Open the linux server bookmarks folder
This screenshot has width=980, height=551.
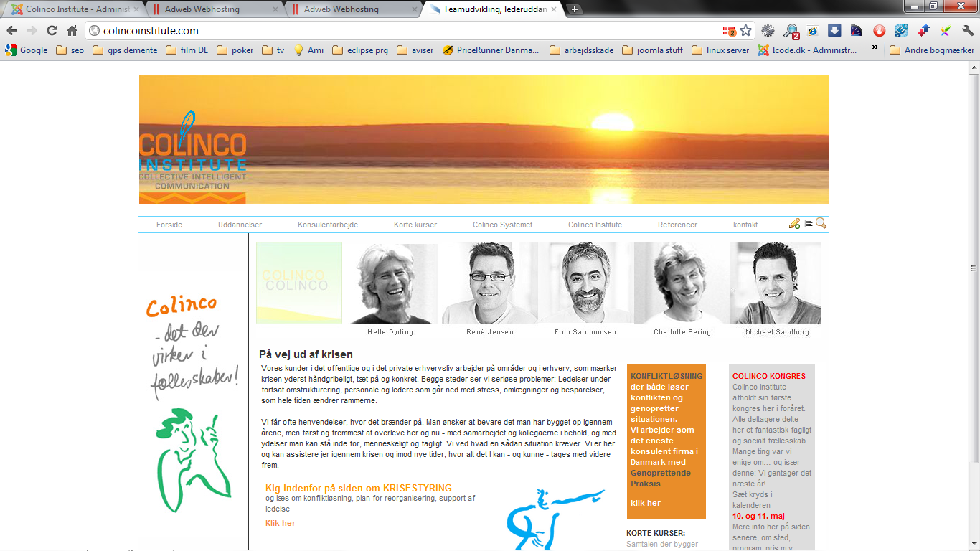point(720,50)
